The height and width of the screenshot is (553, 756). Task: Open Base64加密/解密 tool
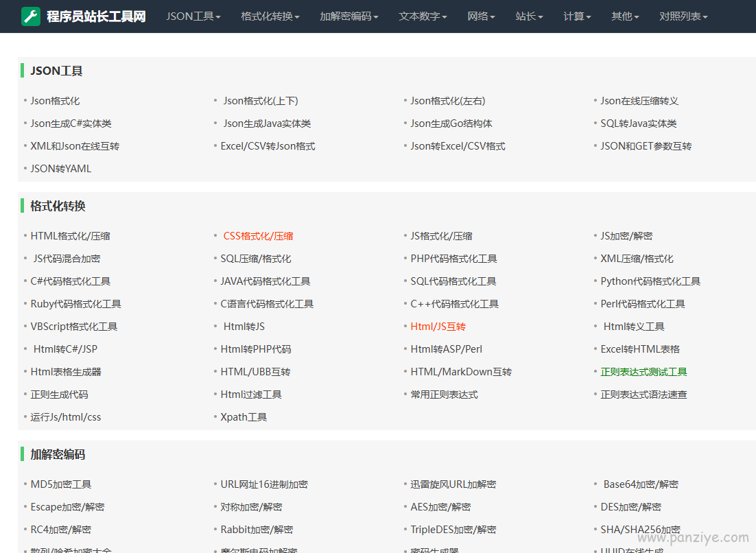(641, 484)
